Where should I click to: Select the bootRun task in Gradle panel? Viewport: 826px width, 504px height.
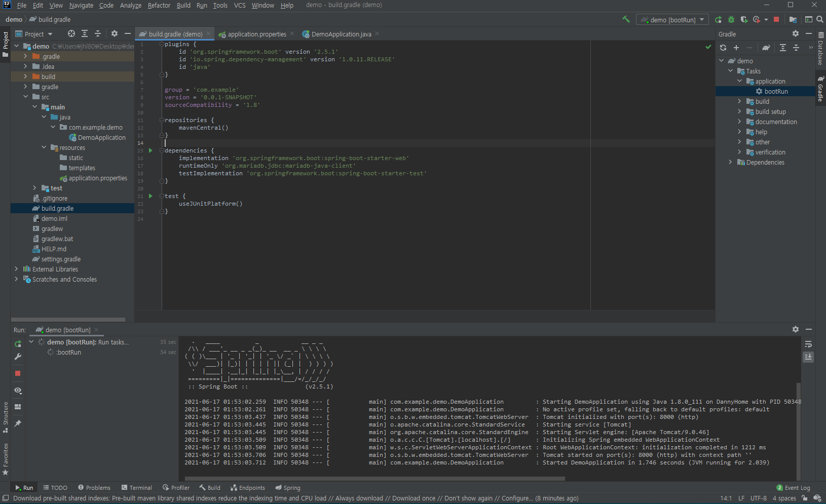click(776, 91)
